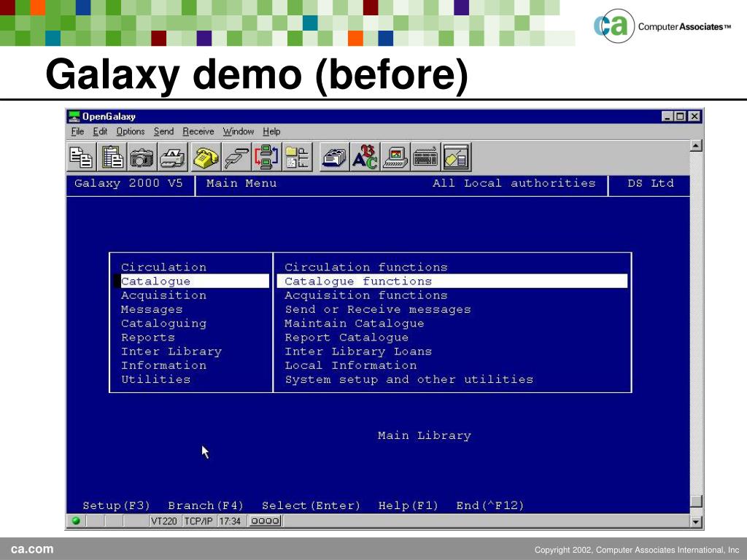Click the Acquisition functions description
This screenshot has height=560, width=747.
366,295
